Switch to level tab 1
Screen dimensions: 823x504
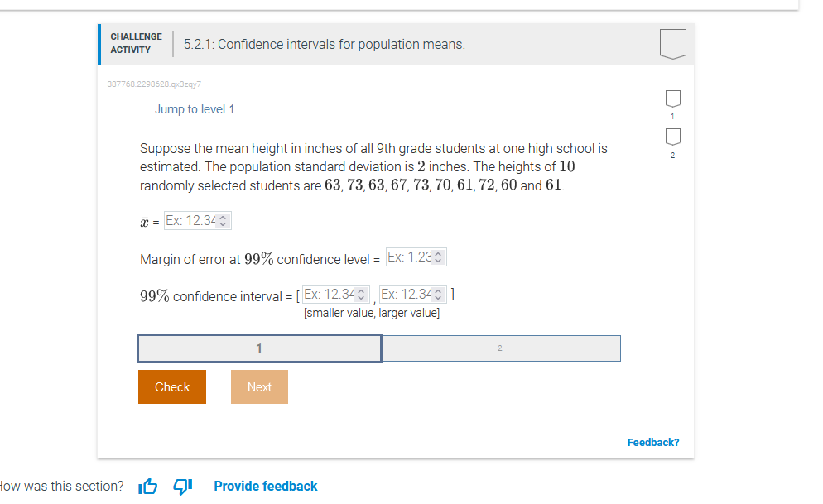tap(258, 348)
